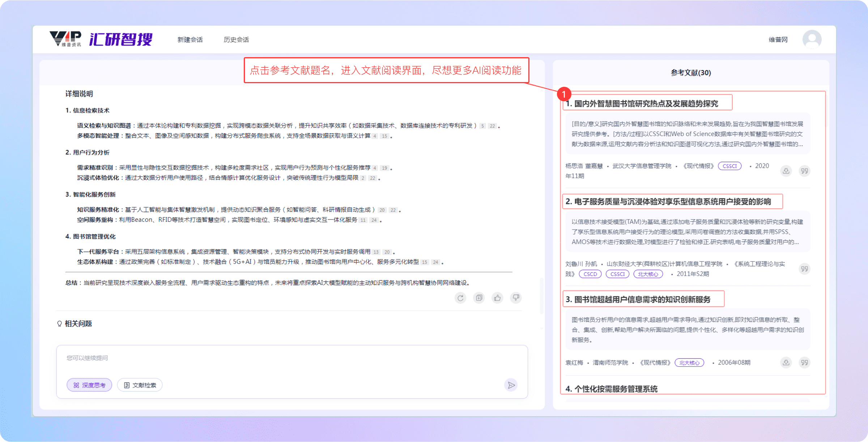The image size is (868, 442).
Task: Click the thumbs up icon
Action: [x=498, y=298]
